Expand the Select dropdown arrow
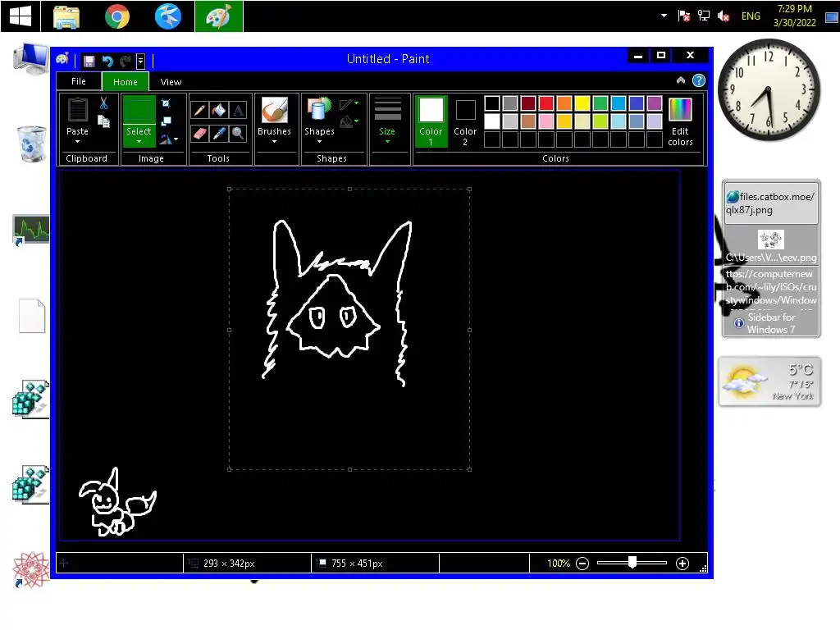Screen dimensions: 840x630 [139, 142]
